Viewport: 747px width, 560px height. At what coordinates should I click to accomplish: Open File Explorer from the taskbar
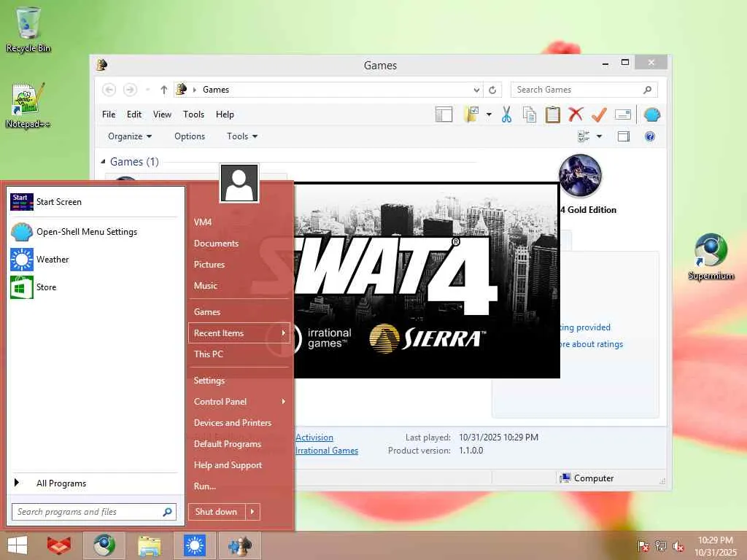click(149, 545)
